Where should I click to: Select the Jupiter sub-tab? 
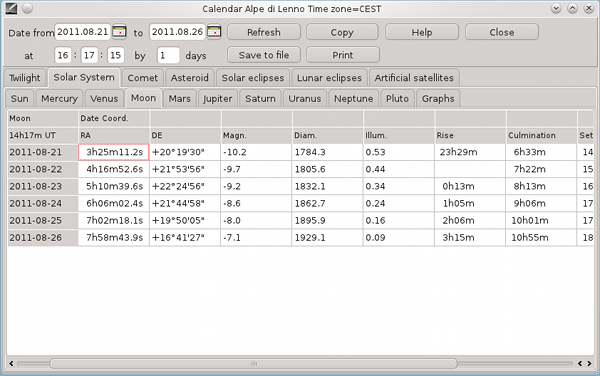217,99
